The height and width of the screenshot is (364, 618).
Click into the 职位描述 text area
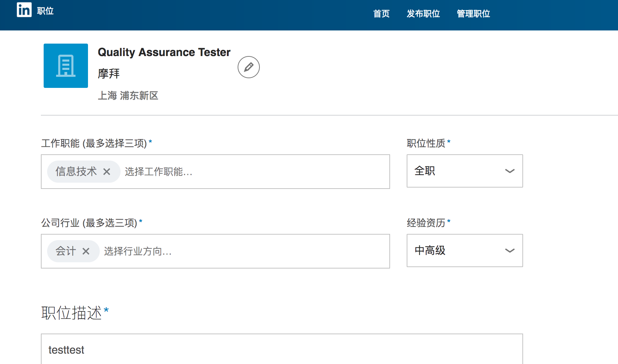[x=281, y=350]
